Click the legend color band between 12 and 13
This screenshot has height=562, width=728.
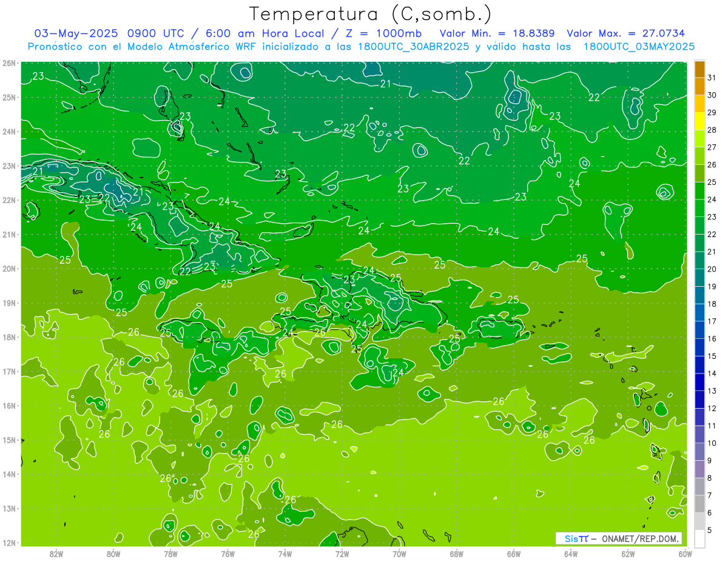pos(699,400)
